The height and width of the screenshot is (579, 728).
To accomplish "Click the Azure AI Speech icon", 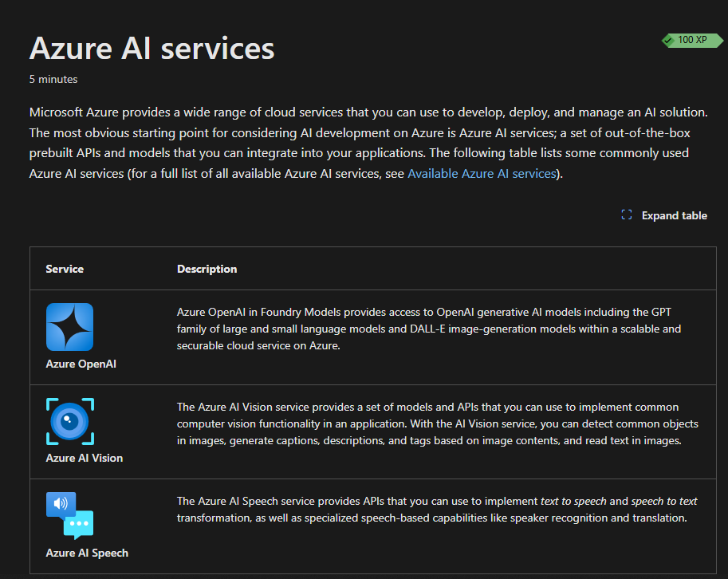I will tap(69, 515).
